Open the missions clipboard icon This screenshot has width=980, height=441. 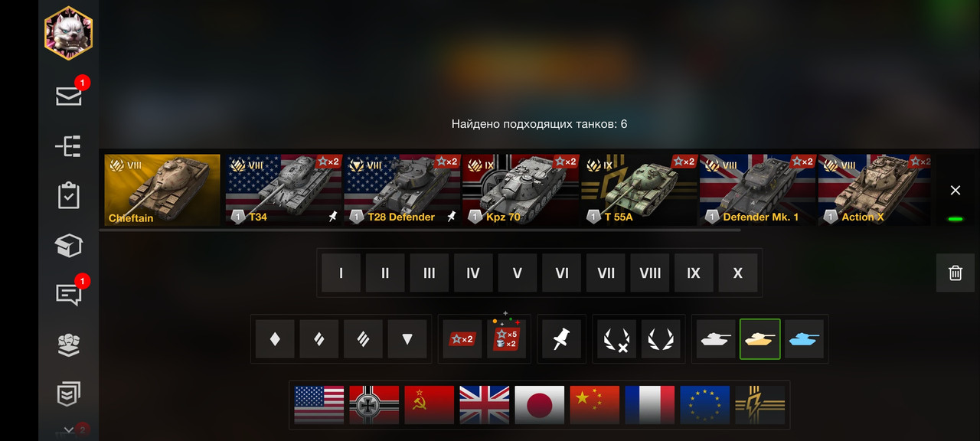click(x=69, y=195)
